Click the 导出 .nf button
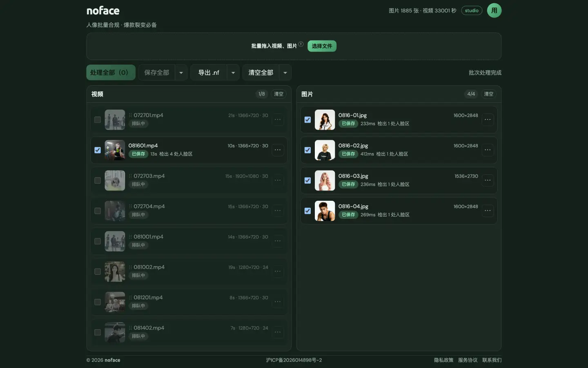 209,72
